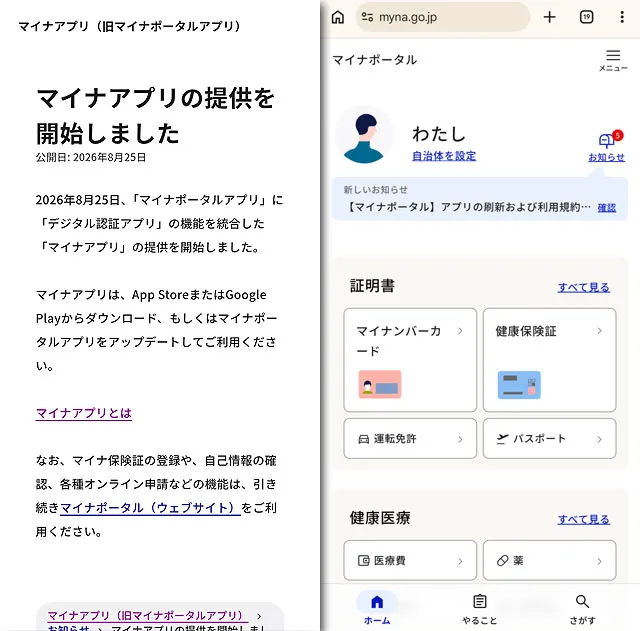Screen dimensions: 640x631
Task: Open 運転免許 button
Action: [410, 439]
